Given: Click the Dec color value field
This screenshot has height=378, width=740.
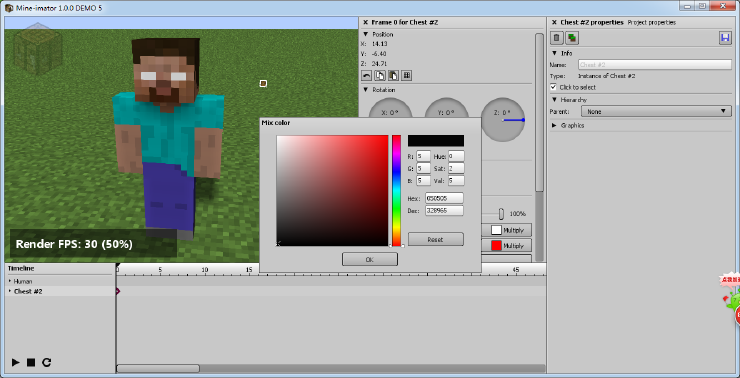Looking at the screenshot, I should tap(444, 210).
